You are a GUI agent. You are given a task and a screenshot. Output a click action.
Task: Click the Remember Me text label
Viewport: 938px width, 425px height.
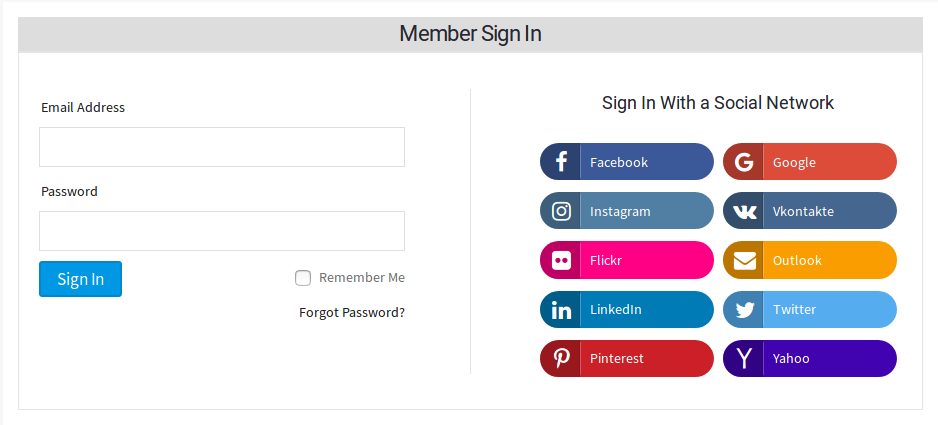click(x=362, y=278)
